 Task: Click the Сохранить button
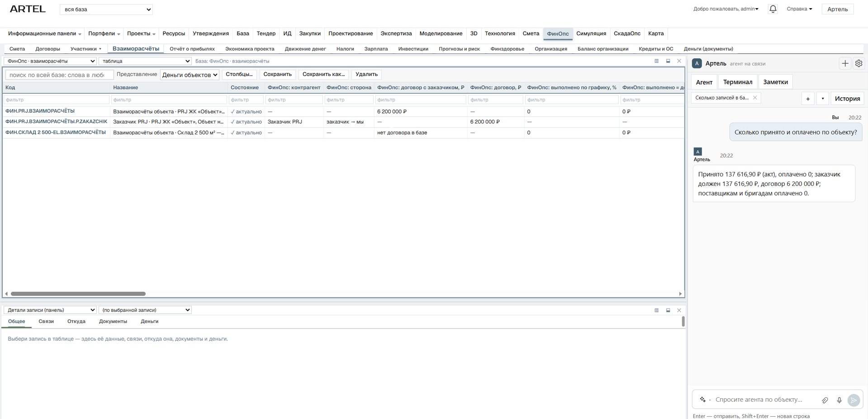click(277, 74)
